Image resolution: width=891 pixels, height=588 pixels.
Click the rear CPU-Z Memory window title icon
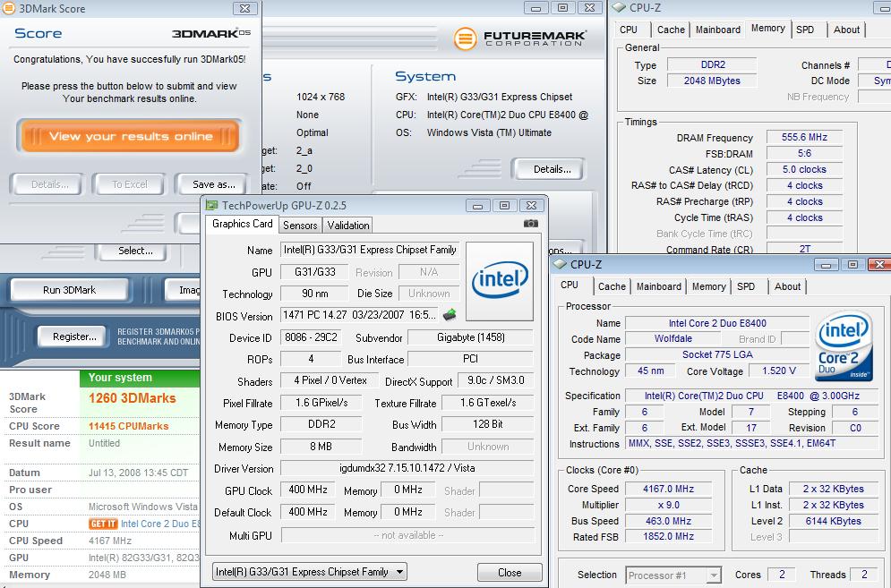point(618,7)
